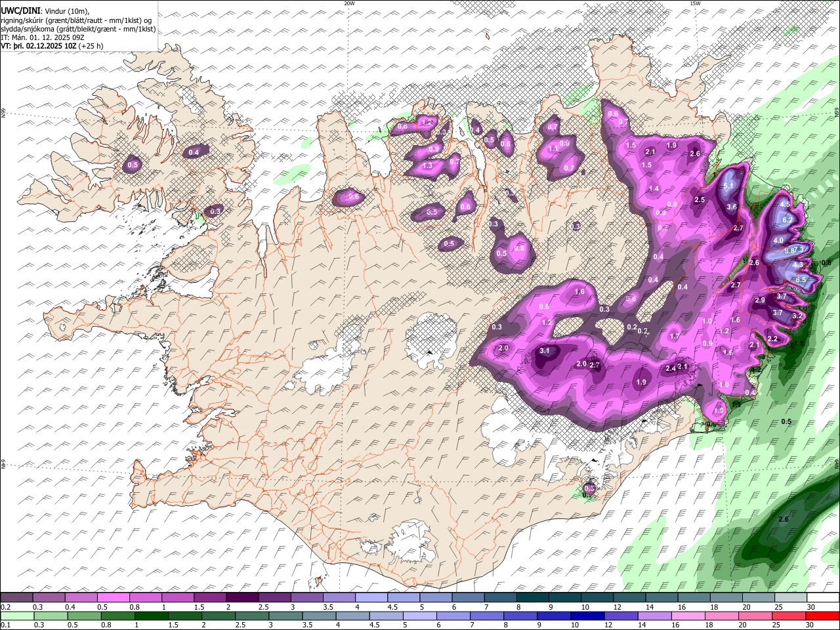This screenshot has height=630, width=840.
Task: Click the lavender '4' swatch in top legend
Action: (x=371, y=598)
